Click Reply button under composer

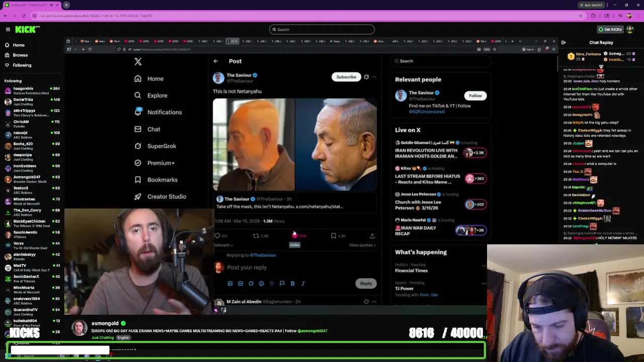(366, 284)
